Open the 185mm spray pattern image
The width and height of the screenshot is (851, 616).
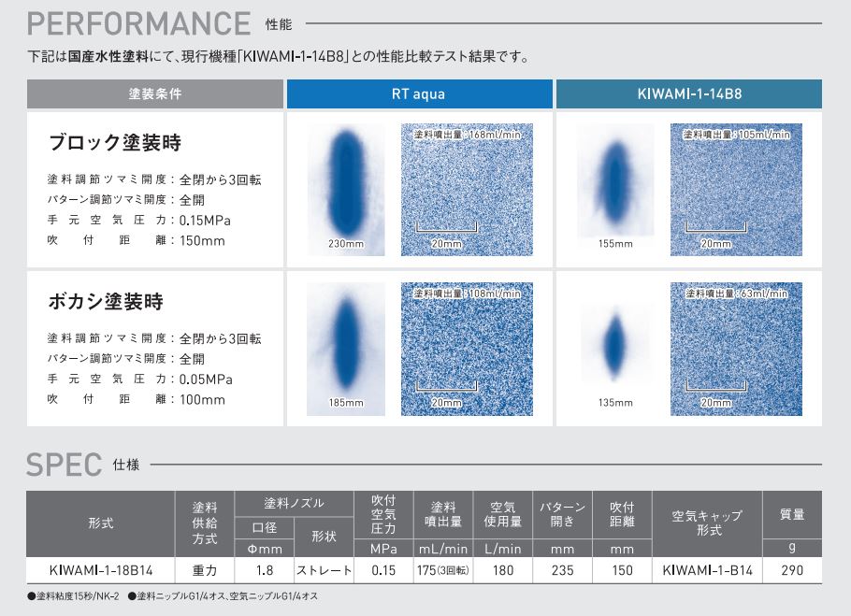pos(346,349)
